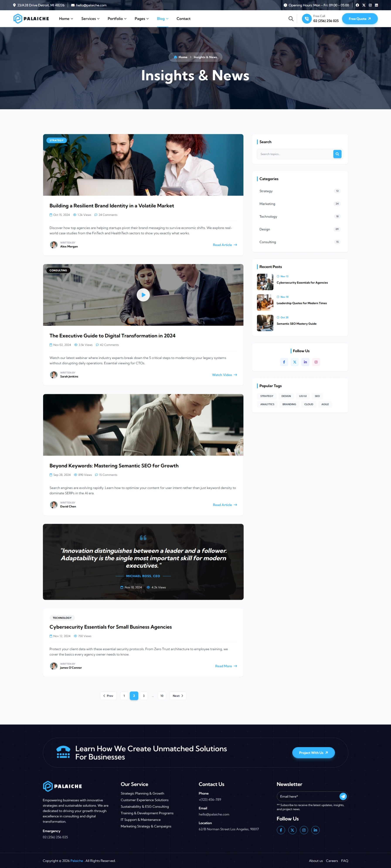Click the Next pagination button
391x868 pixels.
click(x=178, y=696)
